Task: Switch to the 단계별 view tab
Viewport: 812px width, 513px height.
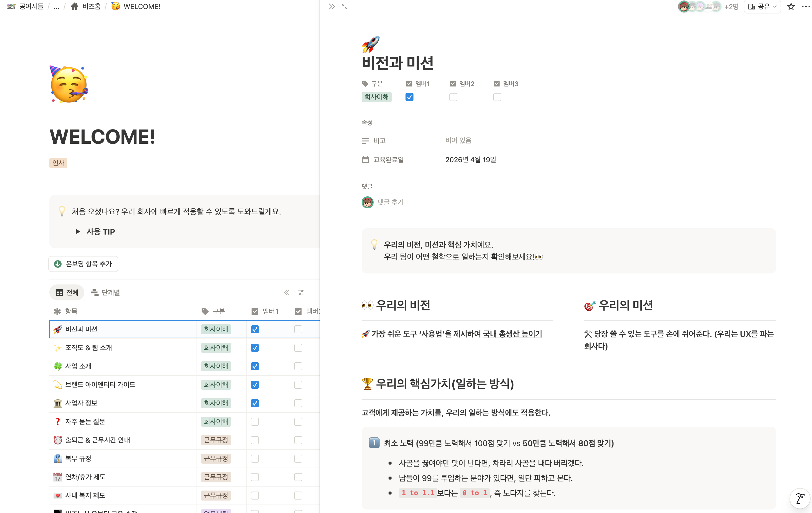Action: [x=105, y=292]
